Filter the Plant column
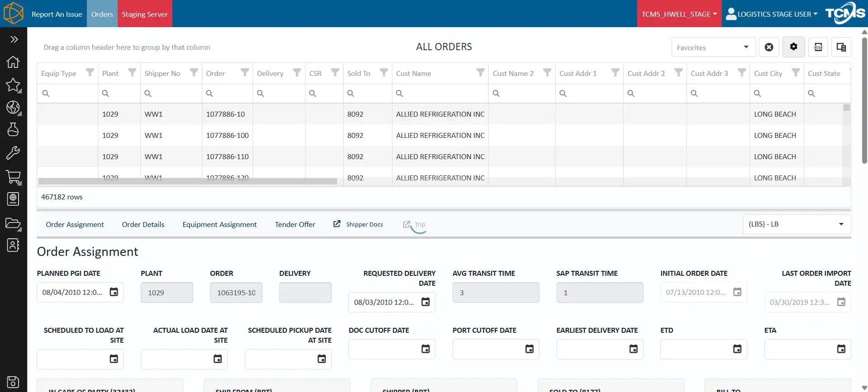Viewport: 868px width, 392px height. coord(132,72)
